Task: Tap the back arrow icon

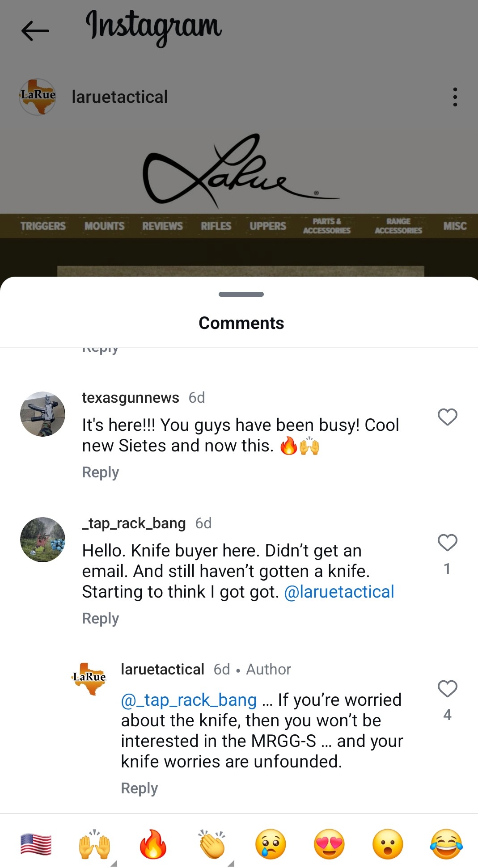Action: (x=35, y=31)
